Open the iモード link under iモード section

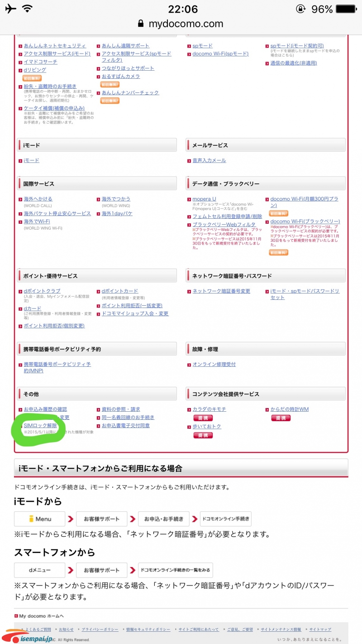tap(31, 160)
